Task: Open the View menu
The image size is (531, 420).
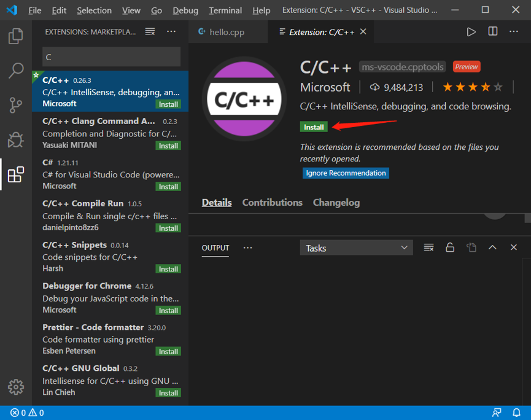Action: click(x=131, y=10)
